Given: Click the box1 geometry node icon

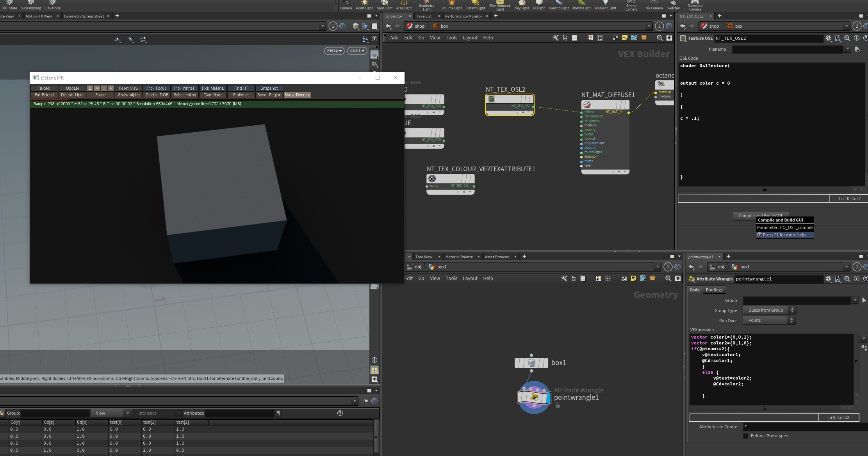Looking at the screenshot, I should click(x=531, y=363).
